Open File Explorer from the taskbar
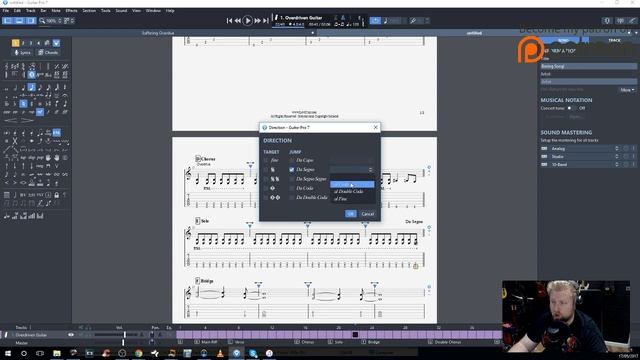 [x=57, y=353]
